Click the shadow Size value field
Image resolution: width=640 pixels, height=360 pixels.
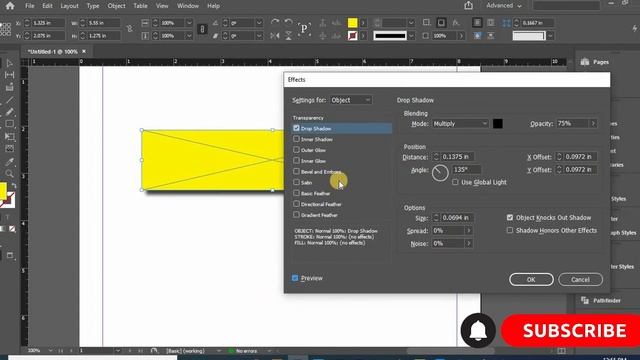point(458,218)
